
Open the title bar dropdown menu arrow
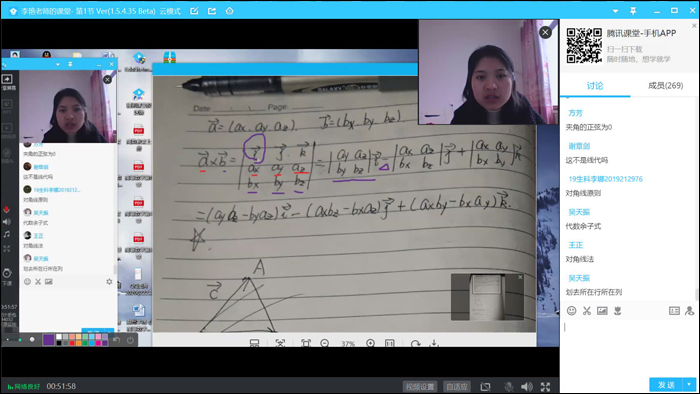[x=615, y=11]
